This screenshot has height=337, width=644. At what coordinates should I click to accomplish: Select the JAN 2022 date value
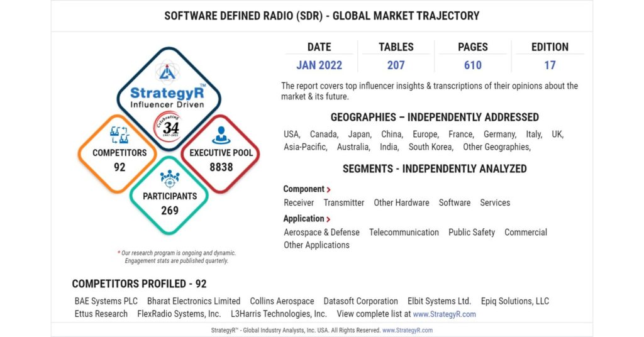[319, 65]
